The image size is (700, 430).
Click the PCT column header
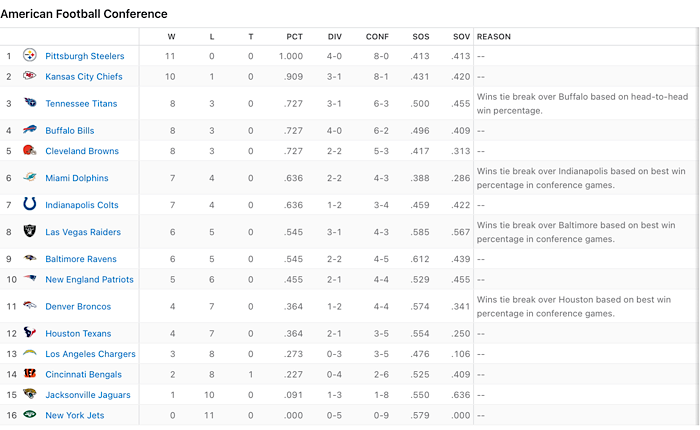pyautogui.click(x=294, y=37)
